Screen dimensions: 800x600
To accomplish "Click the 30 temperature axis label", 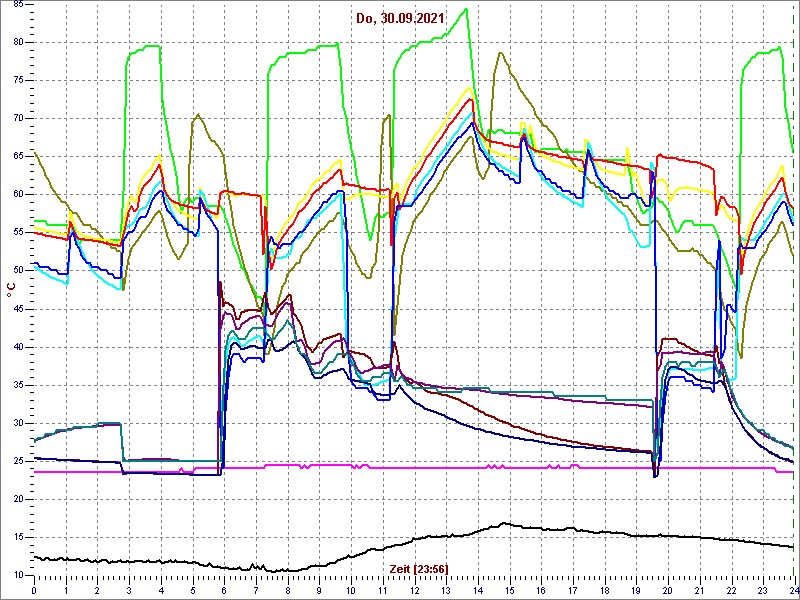I will pyautogui.click(x=18, y=423).
